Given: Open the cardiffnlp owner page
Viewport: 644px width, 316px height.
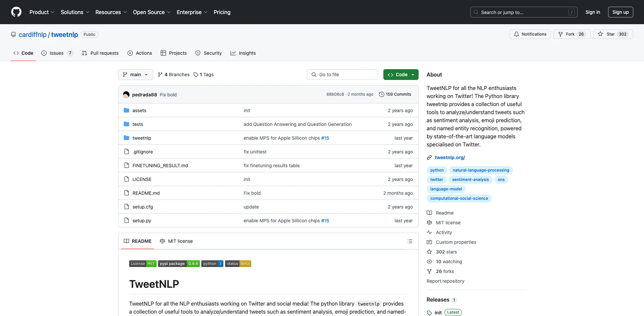Looking at the screenshot, I should [33, 35].
